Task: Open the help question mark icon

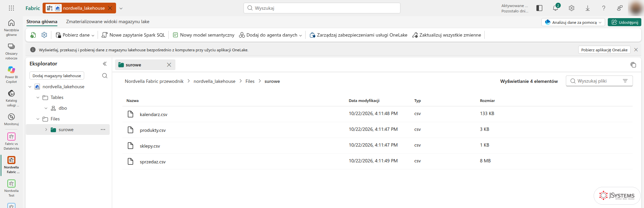Action: click(604, 8)
